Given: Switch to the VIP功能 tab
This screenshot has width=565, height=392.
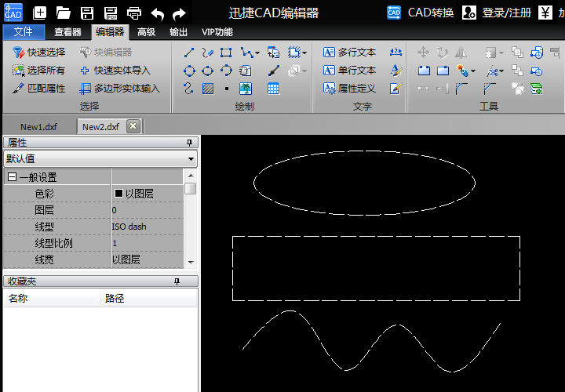Looking at the screenshot, I should (217, 32).
